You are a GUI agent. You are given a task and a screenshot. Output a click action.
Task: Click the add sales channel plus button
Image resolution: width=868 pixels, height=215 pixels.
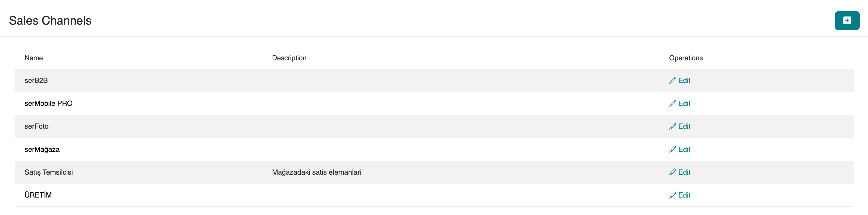(x=847, y=21)
